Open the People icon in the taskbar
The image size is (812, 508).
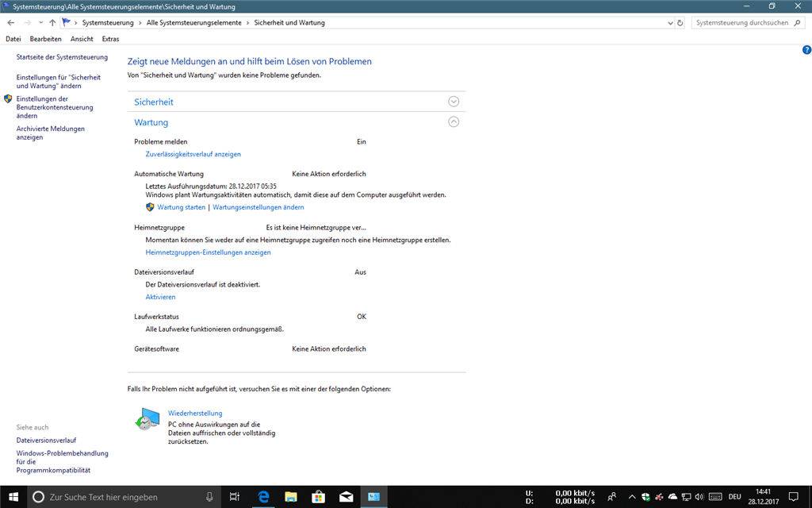(x=611, y=497)
